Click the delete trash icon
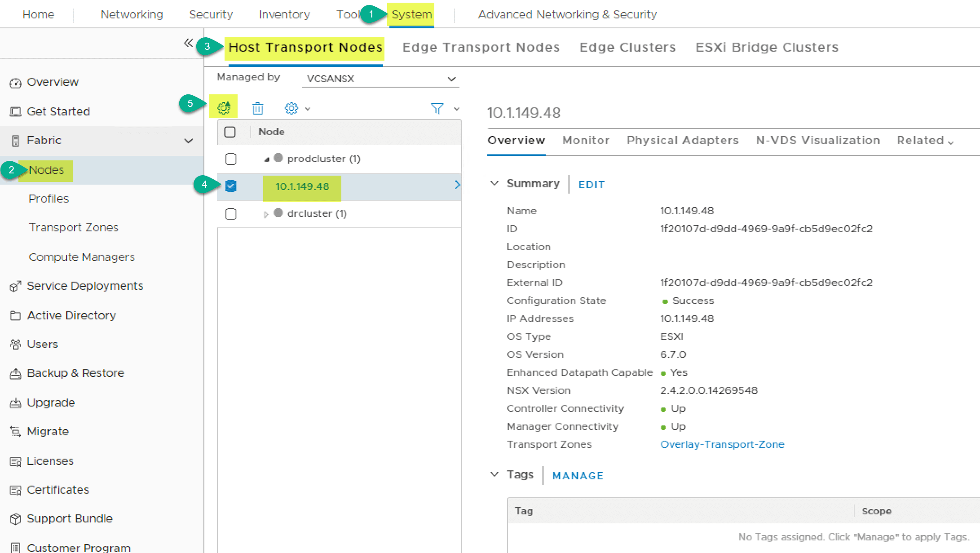 click(257, 108)
